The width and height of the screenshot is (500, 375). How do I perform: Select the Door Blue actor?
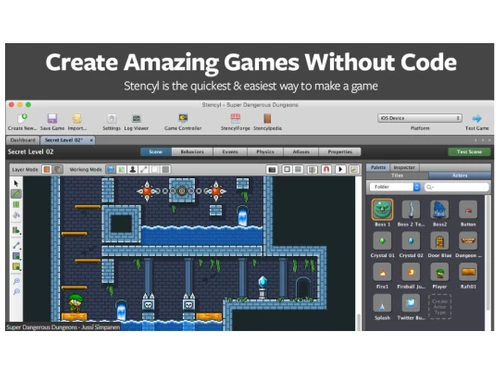point(440,240)
